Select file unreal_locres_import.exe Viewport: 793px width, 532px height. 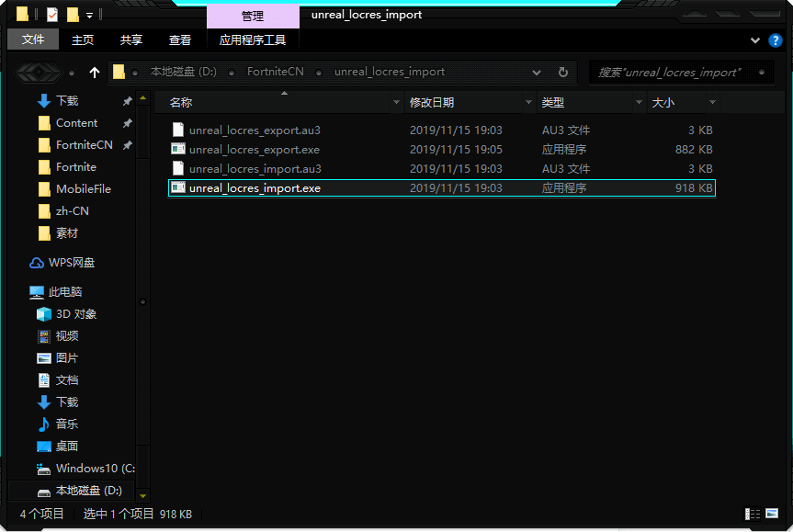pos(441,188)
